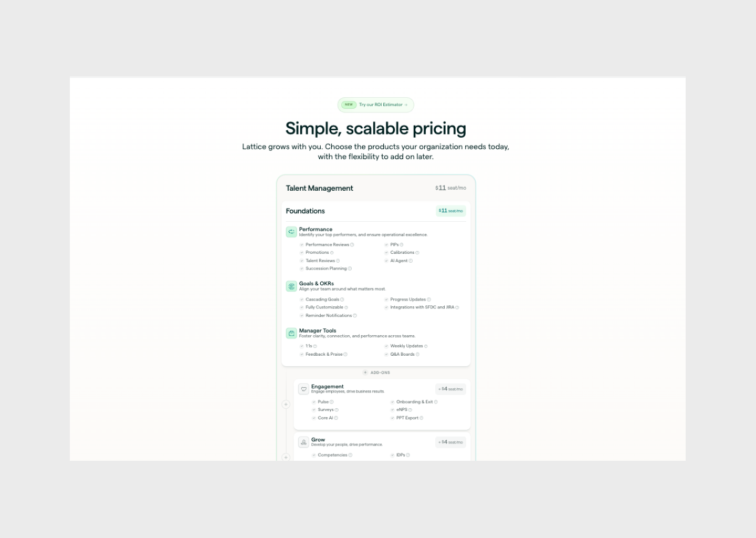
Task: Open the Try our ROI Estimator link
Action: (383, 105)
